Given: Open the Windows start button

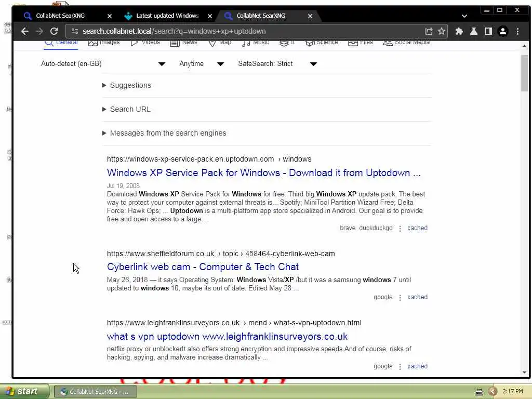Looking at the screenshot, I should coord(24,392).
